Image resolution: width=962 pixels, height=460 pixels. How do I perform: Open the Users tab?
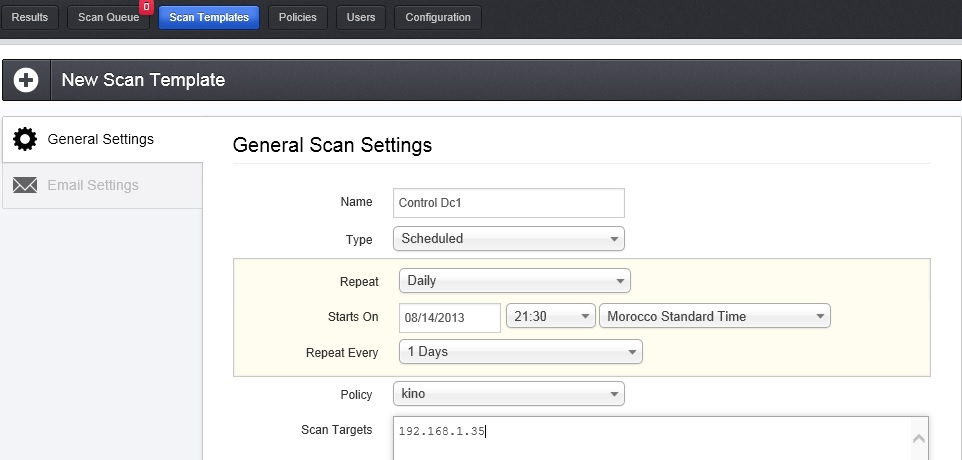click(361, 18)
